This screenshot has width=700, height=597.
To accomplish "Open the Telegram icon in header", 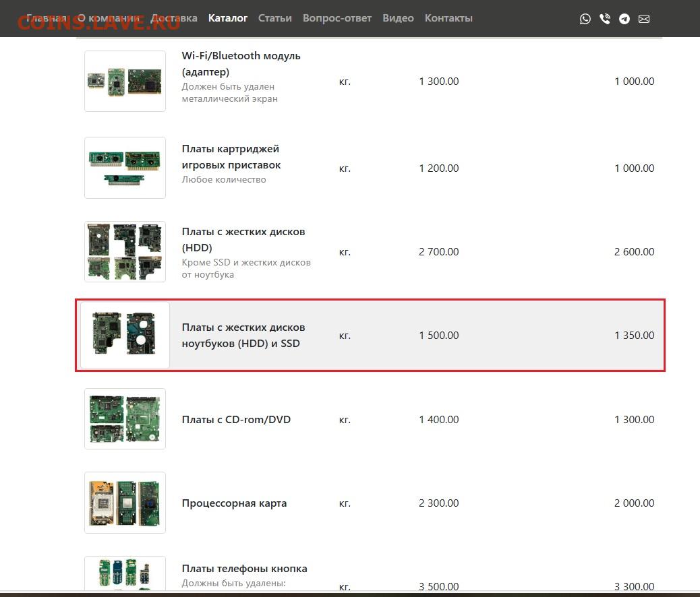I will (x=624, y=19).
